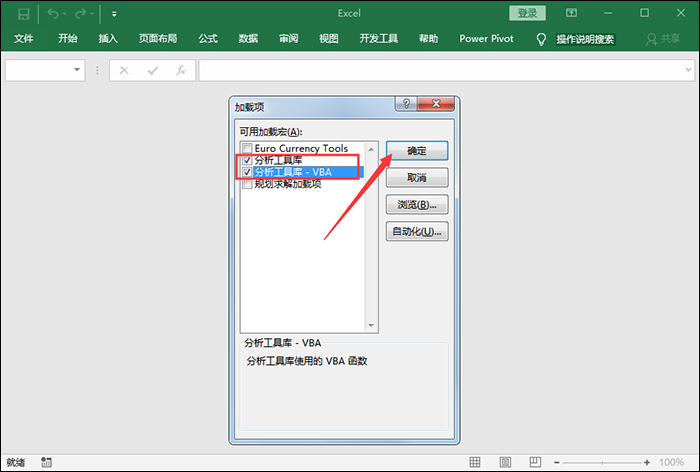Switch to Normal view icon

click(x=475, y=462)
